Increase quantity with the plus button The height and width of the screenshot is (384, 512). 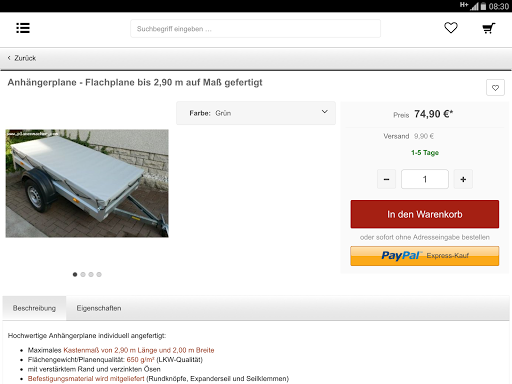pyautogui.click(x=463, y=179)
